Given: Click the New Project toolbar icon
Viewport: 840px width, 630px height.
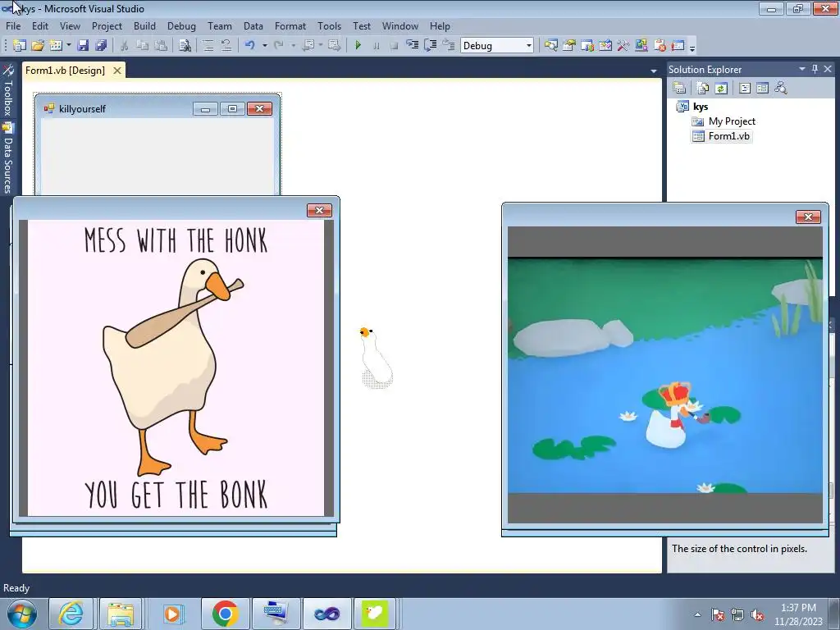Looking at the screenshot, I should pos(20,46).
